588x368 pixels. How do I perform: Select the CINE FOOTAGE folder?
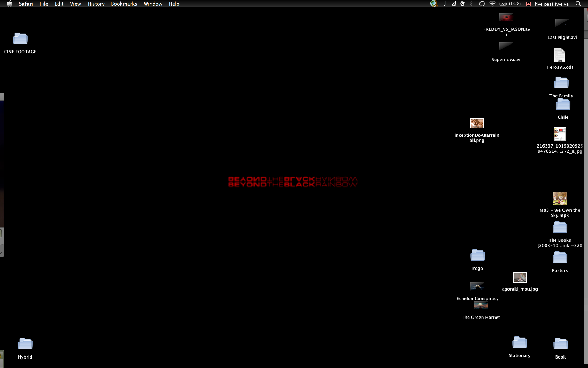(x=20, y=39)
